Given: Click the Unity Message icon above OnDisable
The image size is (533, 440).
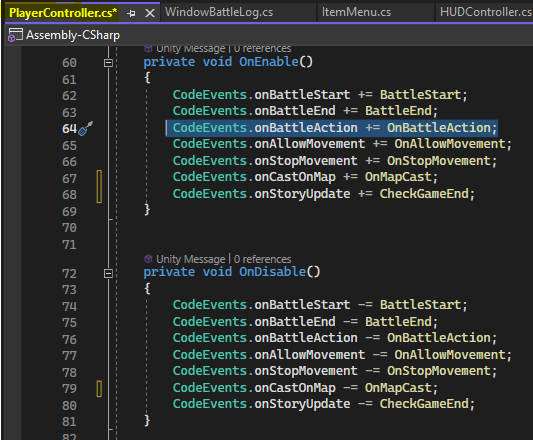Looking at the screenshot, I should click(148, 259).
